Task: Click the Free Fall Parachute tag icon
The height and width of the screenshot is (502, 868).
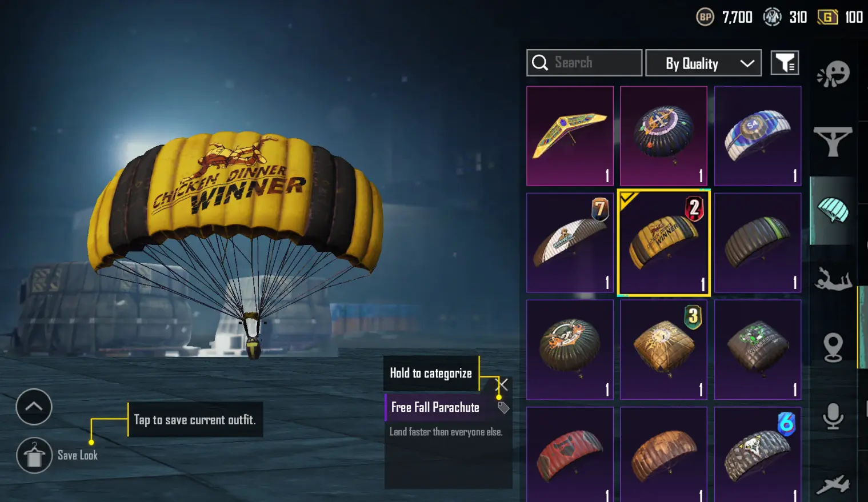Action: click(503, 407)
